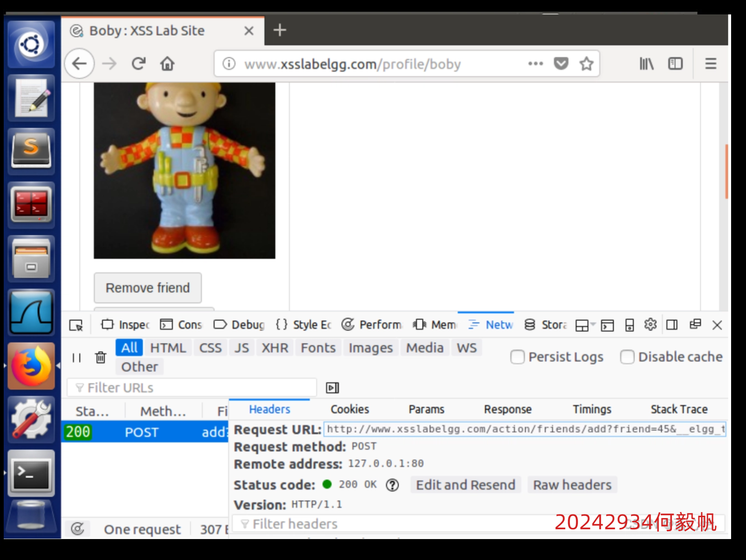Bookmark this page with star
The height and width of the screenshot is (560, 746).
point(586,63)
